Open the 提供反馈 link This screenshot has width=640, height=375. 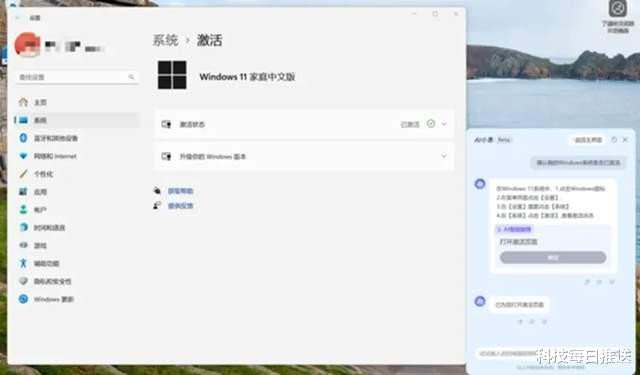[x=180, y=206]
